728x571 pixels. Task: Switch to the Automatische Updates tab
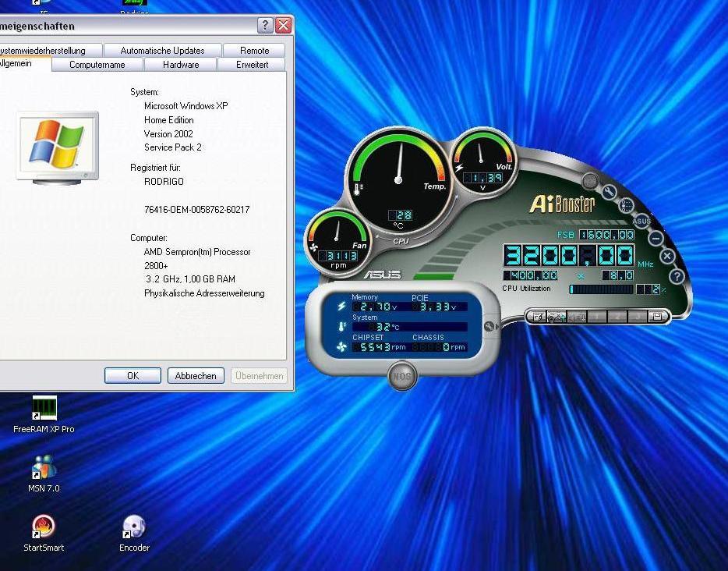click(x=162, y=50)
